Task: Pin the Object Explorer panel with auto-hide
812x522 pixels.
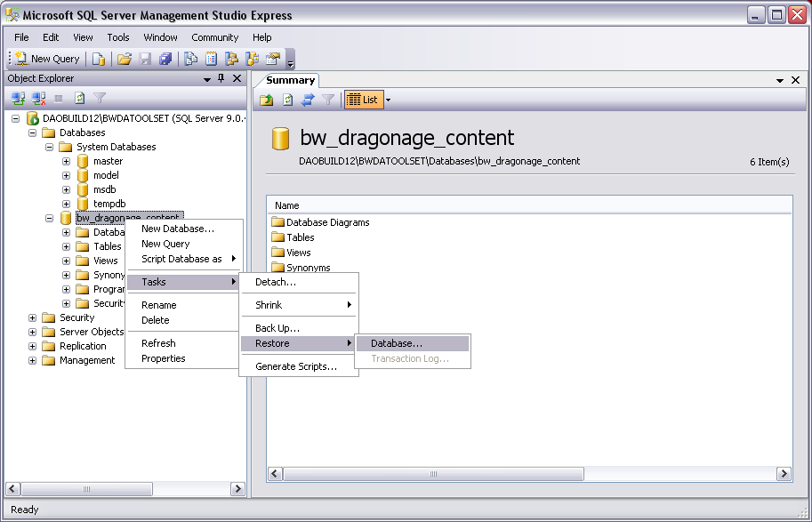Action: (221, 78)
